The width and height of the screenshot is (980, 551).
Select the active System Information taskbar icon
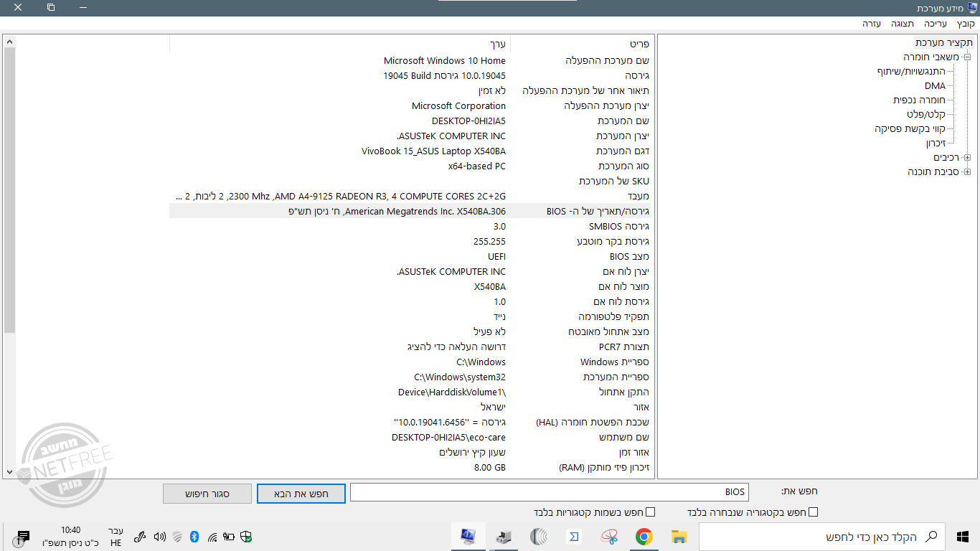point(468,536)
